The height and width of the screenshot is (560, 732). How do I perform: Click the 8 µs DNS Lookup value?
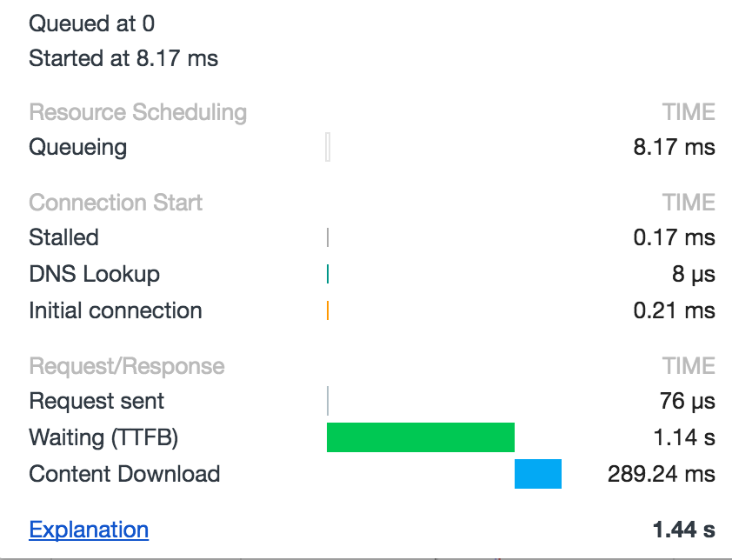tap(692, 274)
